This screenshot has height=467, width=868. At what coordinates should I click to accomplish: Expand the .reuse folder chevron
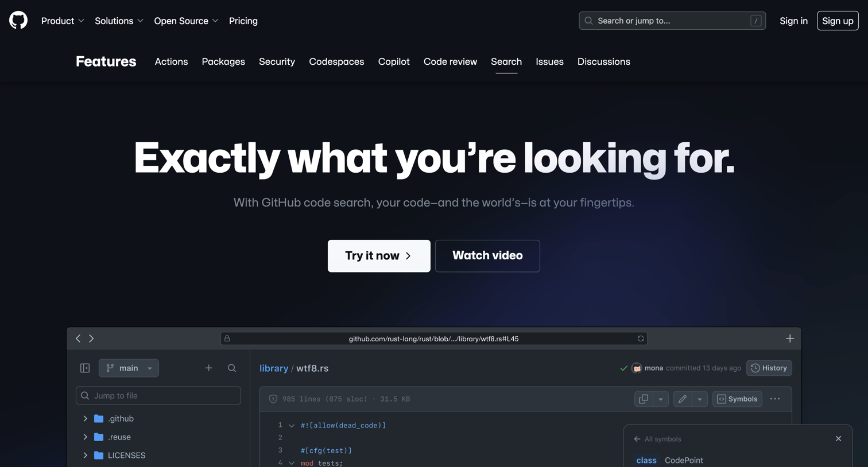click(x=86, y=437)
